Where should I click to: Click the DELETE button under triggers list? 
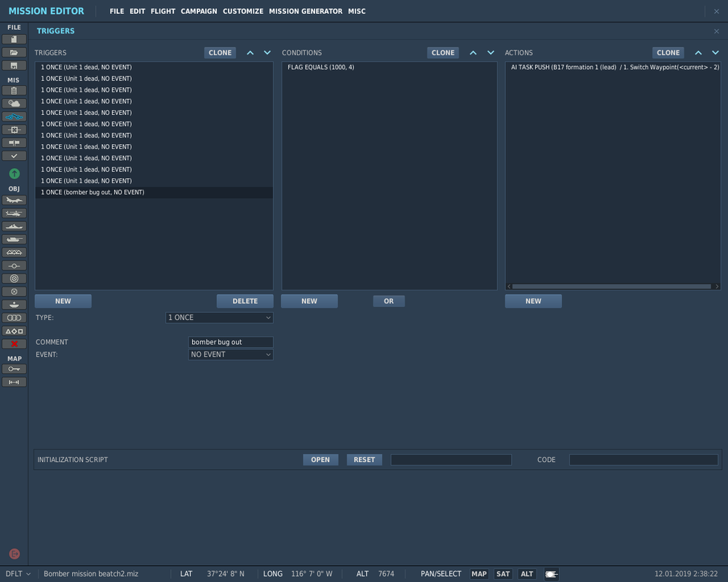(x=244, y=300)
